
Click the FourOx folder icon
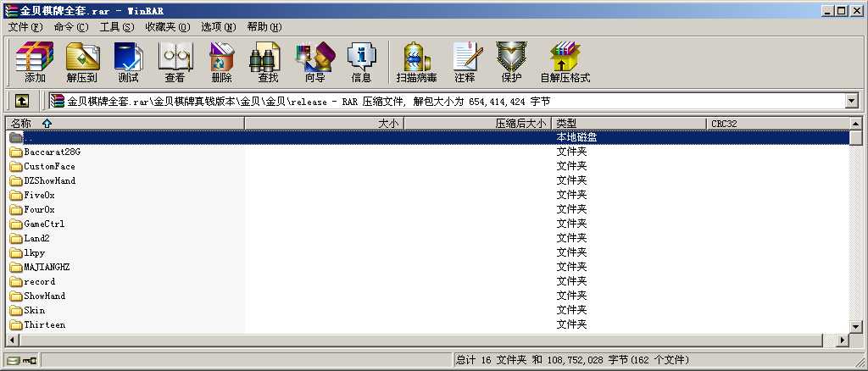(15, 209)
